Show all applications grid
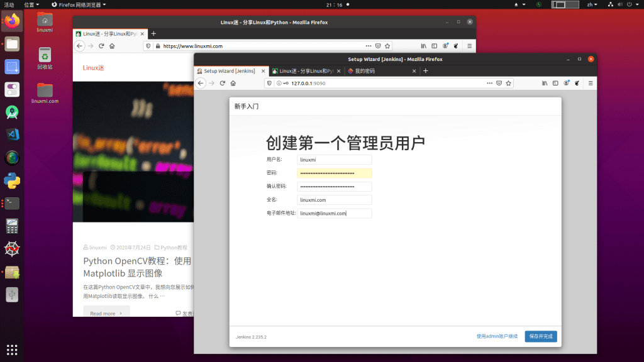This screenshot has height=362, width=644. [12, 349]
